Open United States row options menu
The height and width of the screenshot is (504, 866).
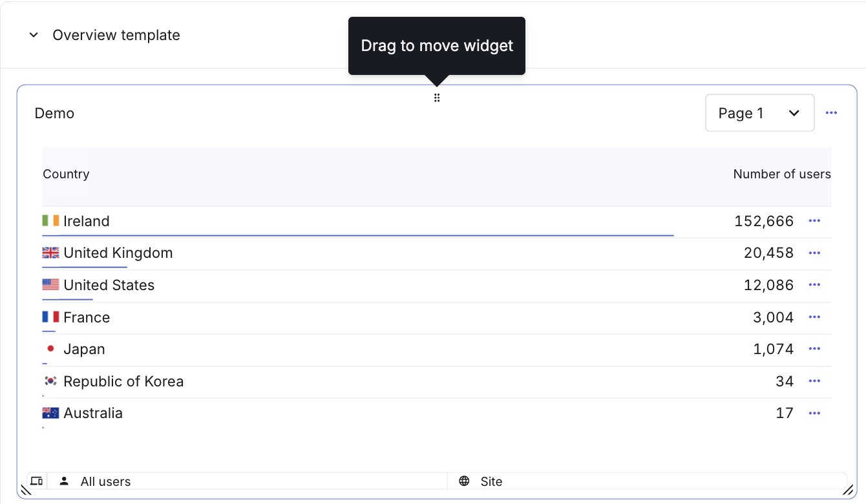pyautogui.click(x=814, y=285)
